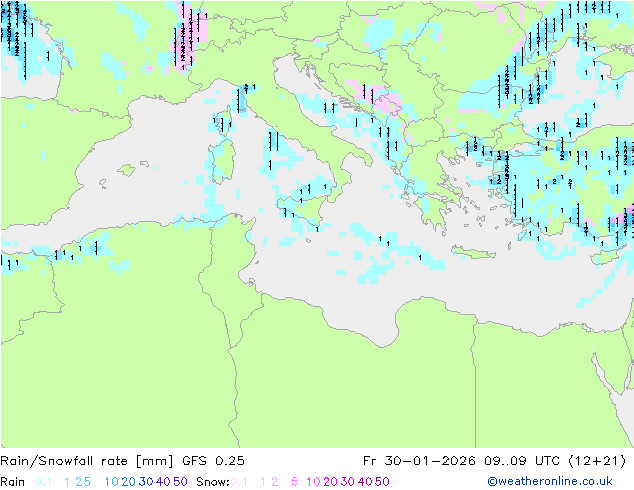The height and width of the screenshot is (490, 634).
Task: Click the island of Sicily on the map
Action: [305, 209]
